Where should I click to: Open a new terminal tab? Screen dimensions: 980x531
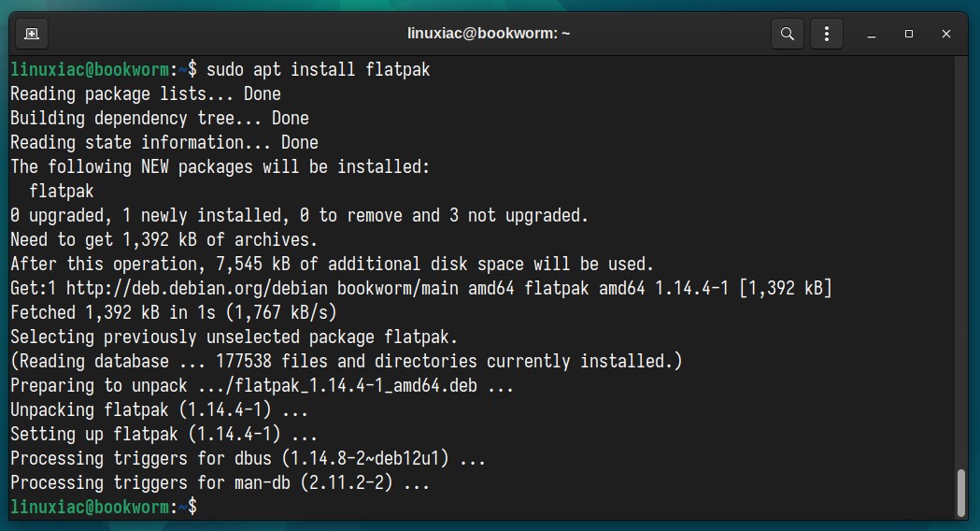point(31,34)
